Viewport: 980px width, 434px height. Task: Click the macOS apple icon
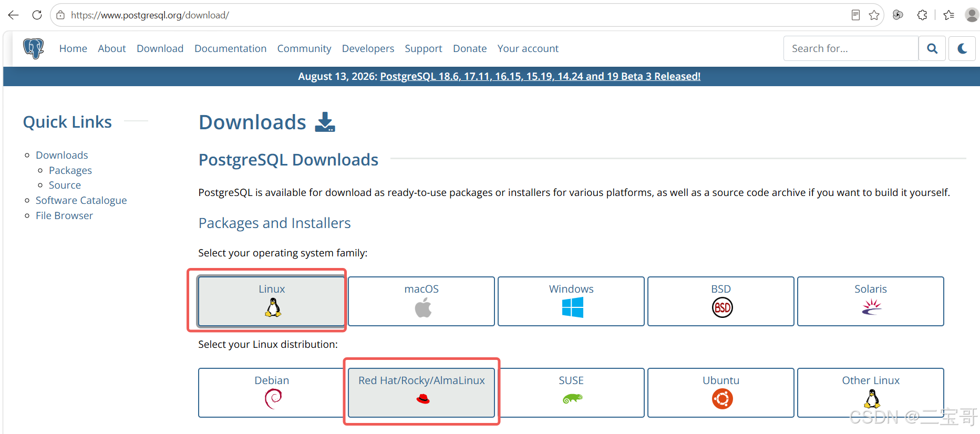click(x=423, y=307)
